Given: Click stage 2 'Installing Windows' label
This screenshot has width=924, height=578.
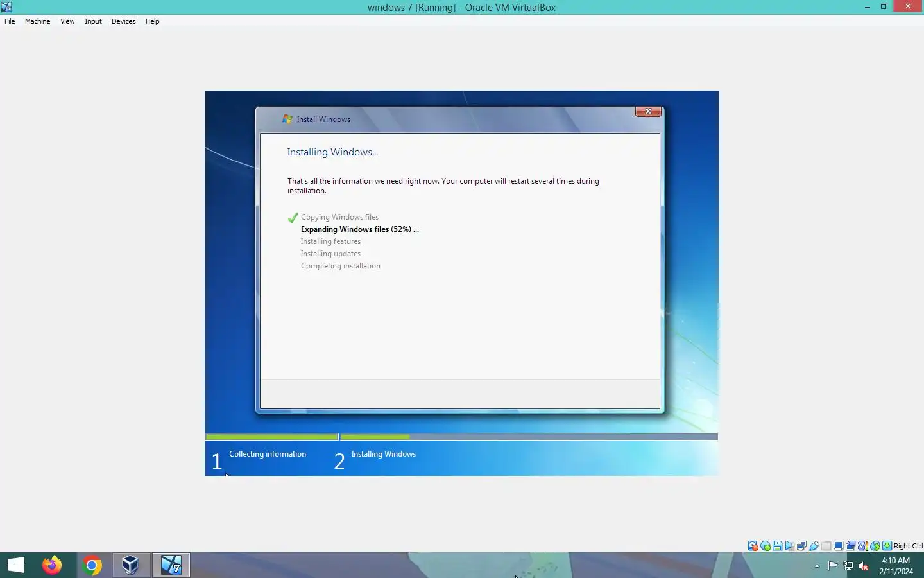Looking at the screenshot, I should click(383, 454).
